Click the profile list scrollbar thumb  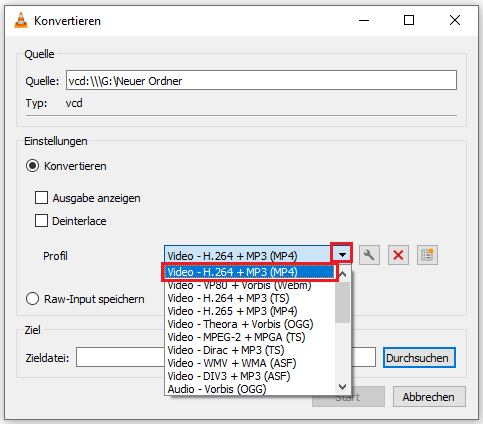coord(342,302)
